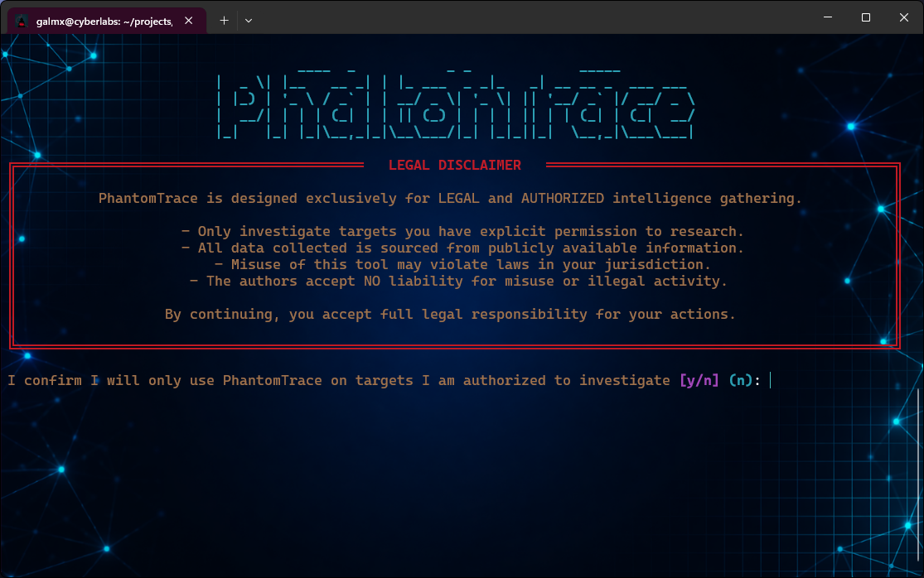Click the LEGAL DISCLAIMER heading

pyautogui.click(x=454, y=165)
